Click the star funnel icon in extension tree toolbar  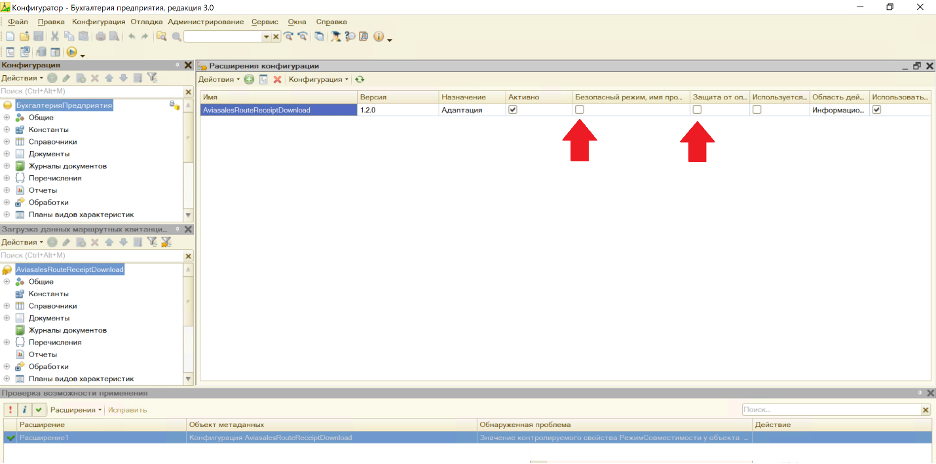click(x=166, y=242)
